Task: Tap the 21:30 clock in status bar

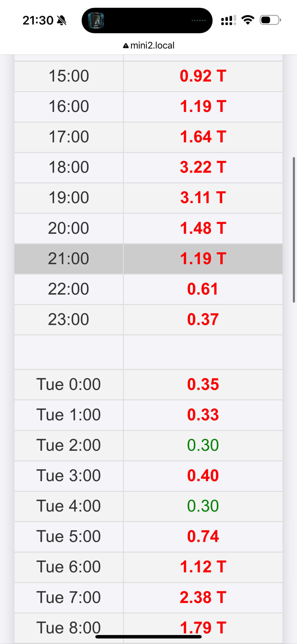Action: pyautogui.click(x=38, y=20)
